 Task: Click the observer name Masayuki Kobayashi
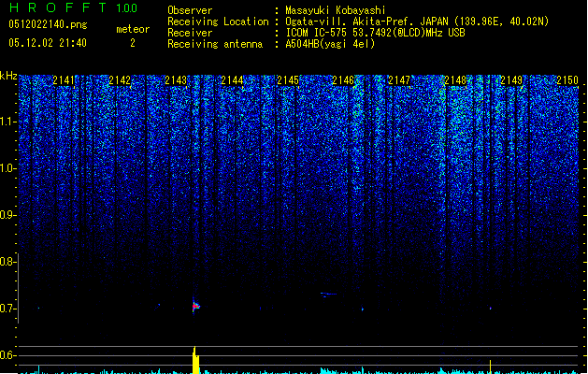point(336,10)
